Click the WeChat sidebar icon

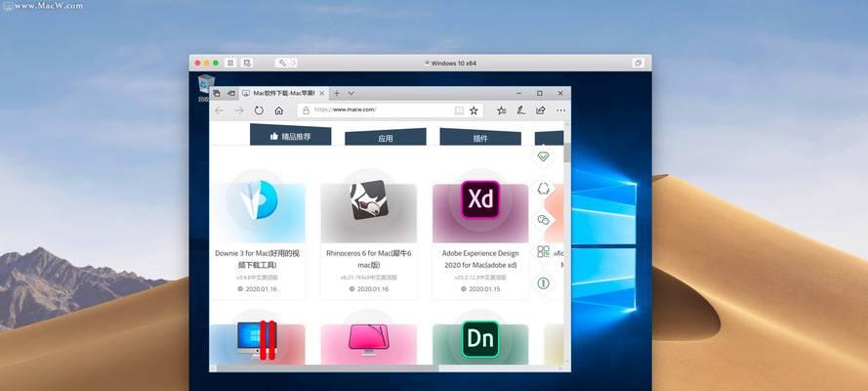pyautogui.click(x=543, y=220)
